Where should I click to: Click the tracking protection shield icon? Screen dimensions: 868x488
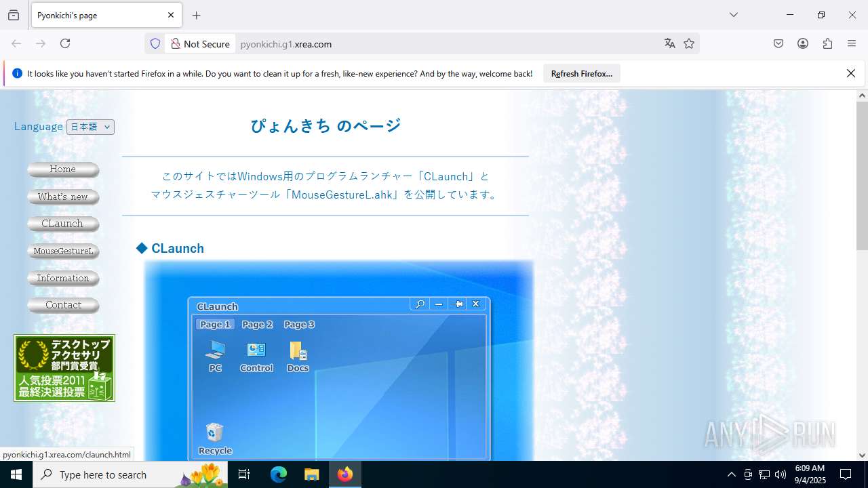pos(155,43)
